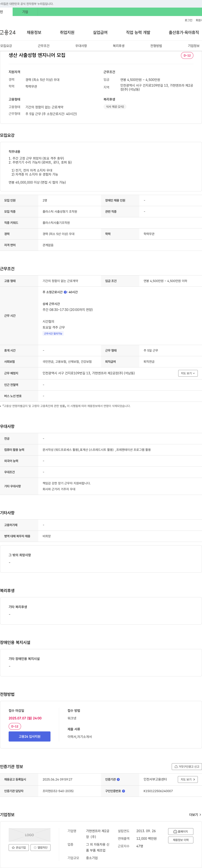202x868 pixels.
Task: Apply with 고용24 입사지원 button
Action: pyautogui.click(x=30, y=736)
